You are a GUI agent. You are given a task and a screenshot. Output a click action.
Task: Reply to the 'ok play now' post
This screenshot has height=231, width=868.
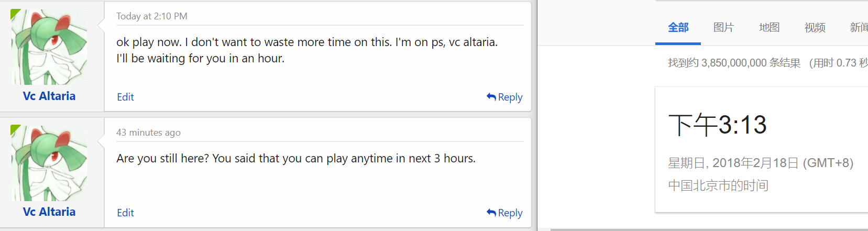coord(510,97)
